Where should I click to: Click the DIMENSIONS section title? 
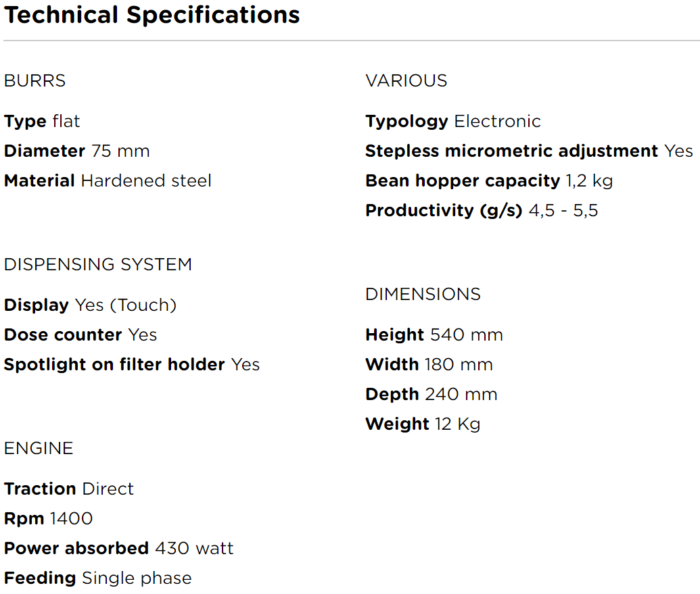(x=423, y=295)
